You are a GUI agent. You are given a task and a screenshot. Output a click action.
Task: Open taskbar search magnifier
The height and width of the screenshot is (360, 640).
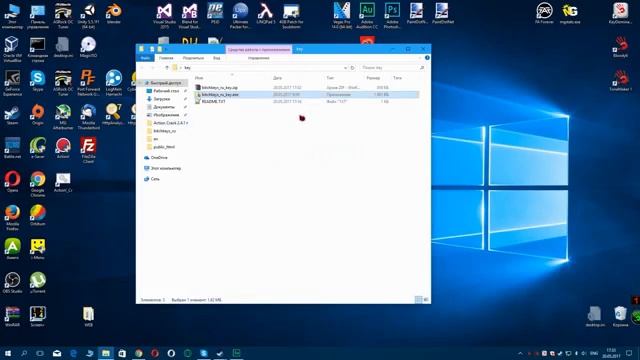tap(24, 353)
